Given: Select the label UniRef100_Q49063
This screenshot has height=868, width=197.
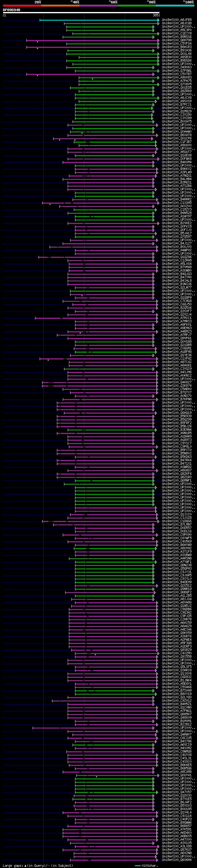Looking at the screenshot, I should point(177,67).
